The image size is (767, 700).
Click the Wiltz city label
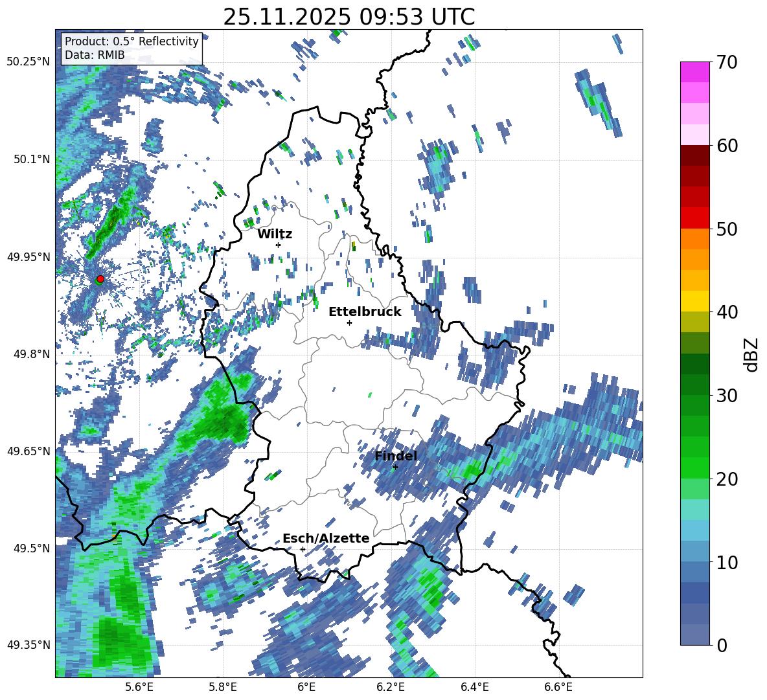275,234
